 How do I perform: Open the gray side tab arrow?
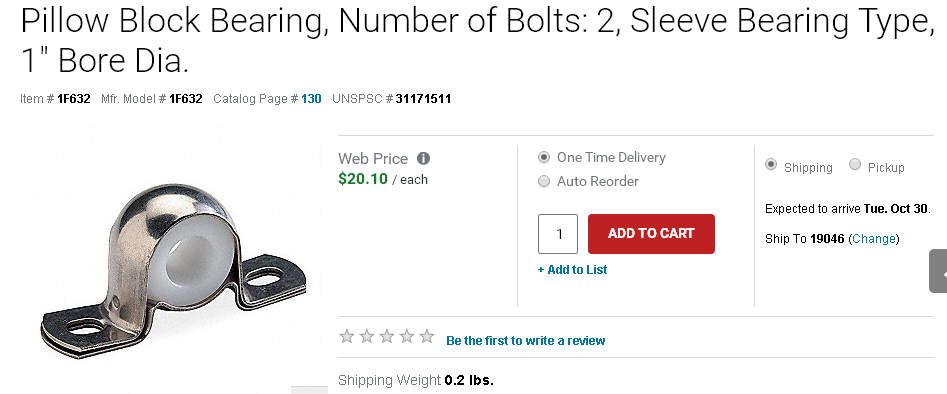[x=939, y=271]
